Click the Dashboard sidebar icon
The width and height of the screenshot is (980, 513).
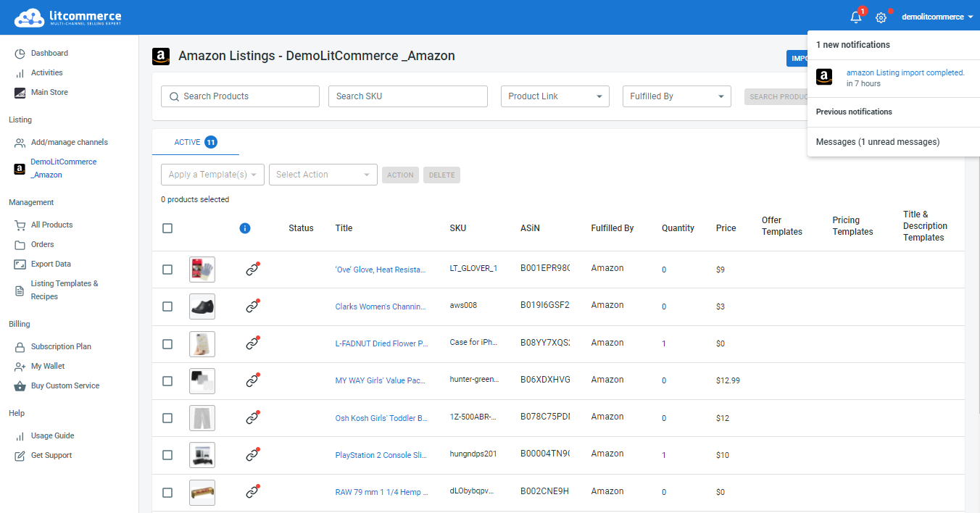20,54
